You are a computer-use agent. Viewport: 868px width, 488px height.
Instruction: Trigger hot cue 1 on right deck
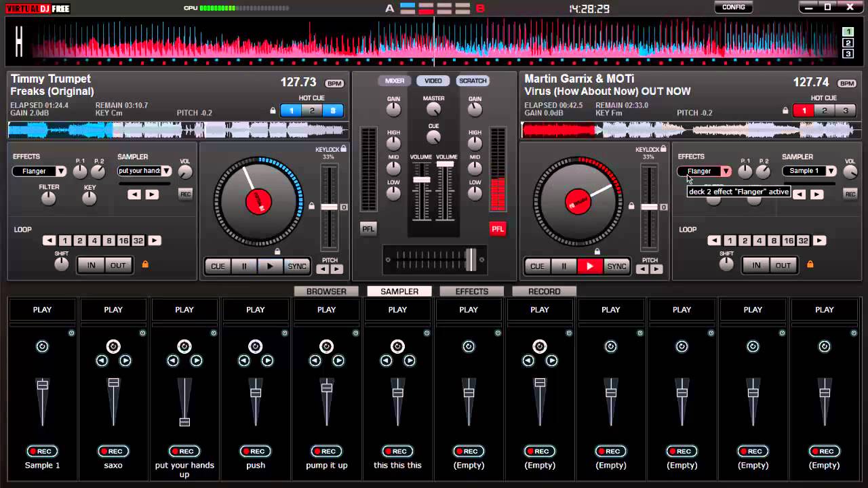point(804,110)
